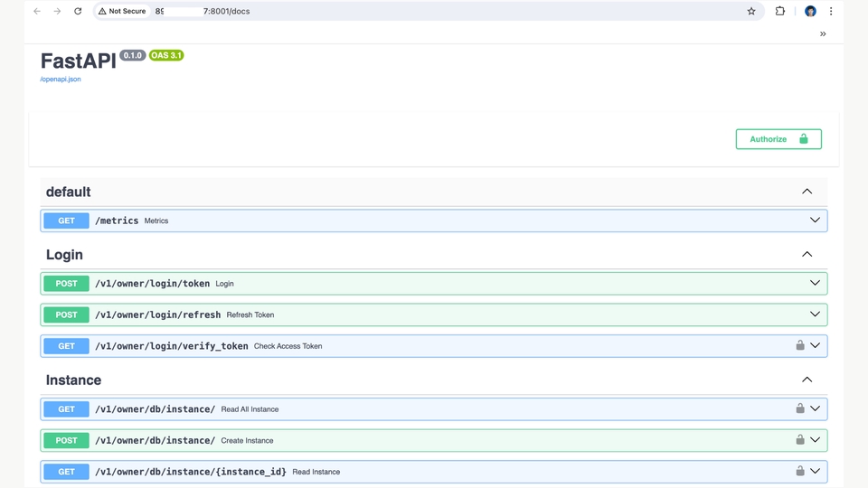Image resolution: width=868 pixels, height=488 pixels.
Task: Click the /v1/owner/login/refresh path text
Action: (157, 314)
